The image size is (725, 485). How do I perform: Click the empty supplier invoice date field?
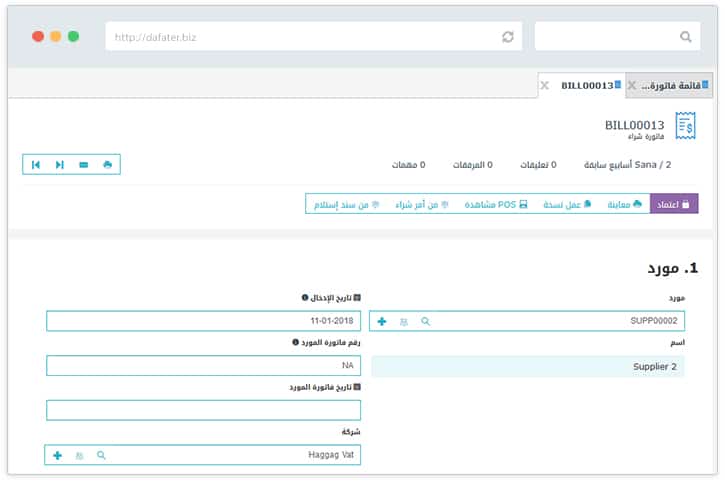pyautogui.click(x=203, y=410)
